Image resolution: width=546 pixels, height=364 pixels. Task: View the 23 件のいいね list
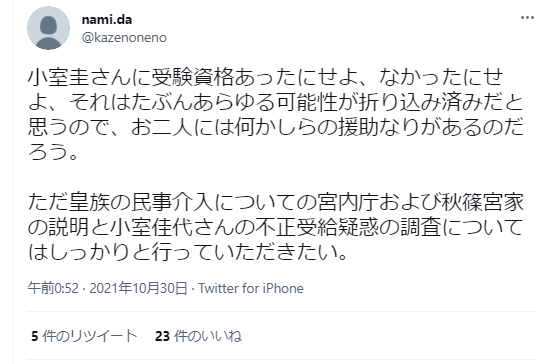pos(198,336)
